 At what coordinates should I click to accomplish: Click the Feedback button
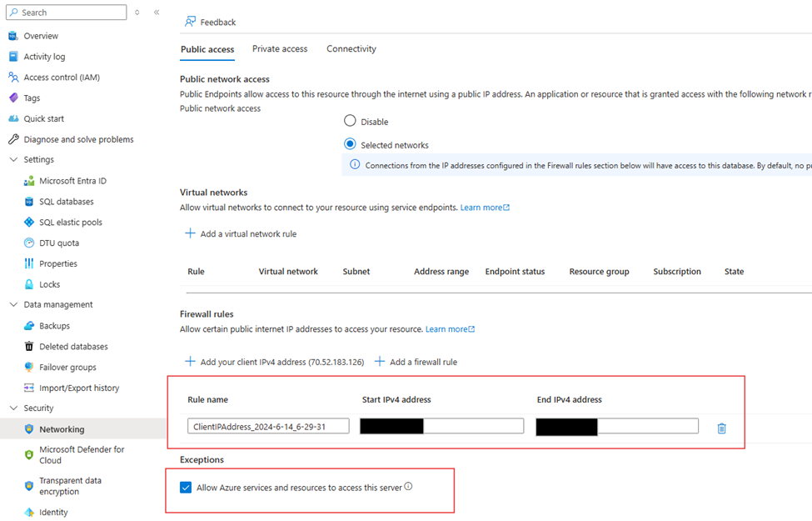210,22
